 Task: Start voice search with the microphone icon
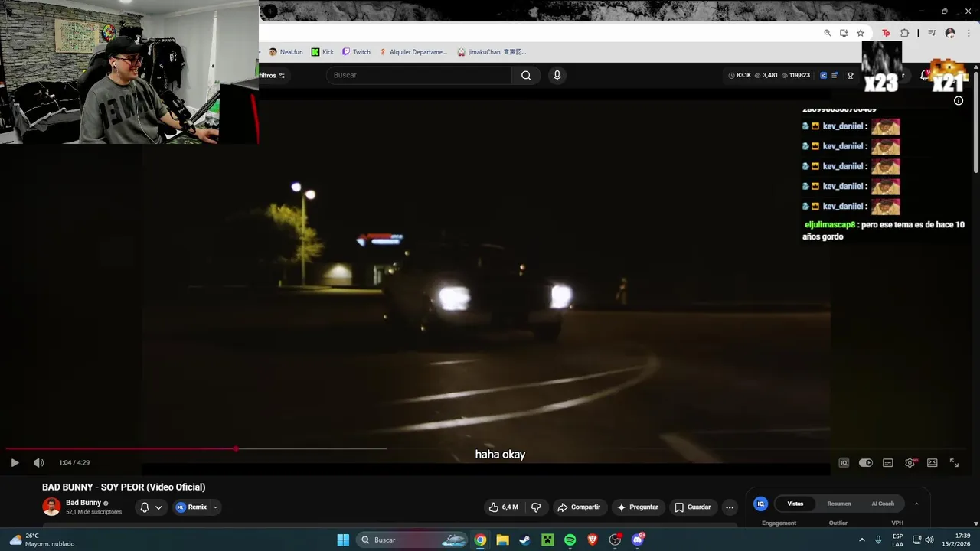tap(557, 75)
